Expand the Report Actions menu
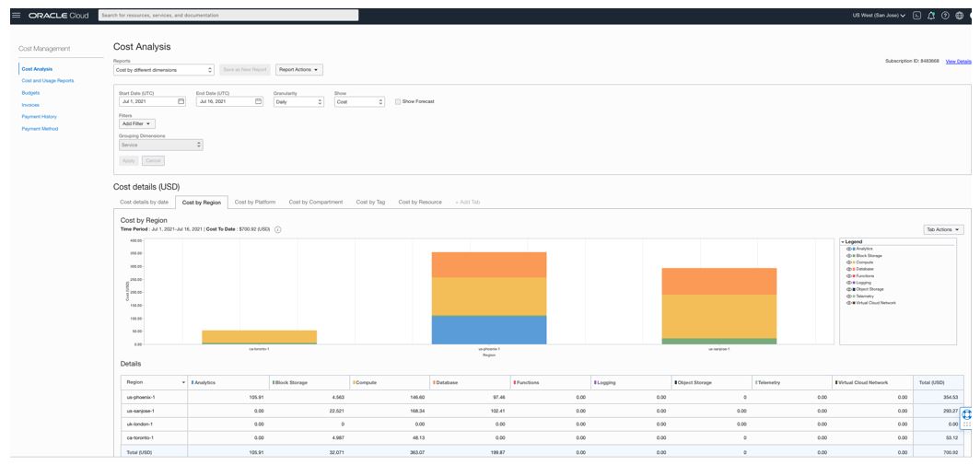 [x=299, y=70]
